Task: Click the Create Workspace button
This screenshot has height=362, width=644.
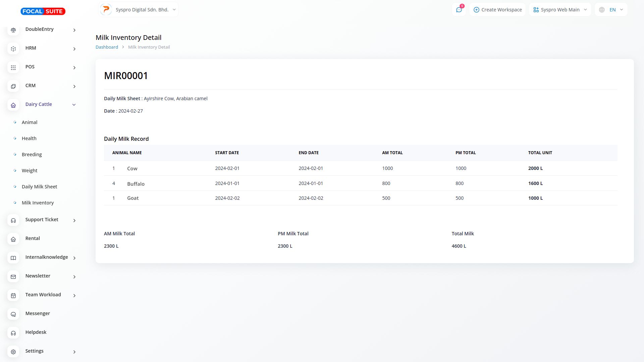Action: pyautogui.click(x=497, y=10)
